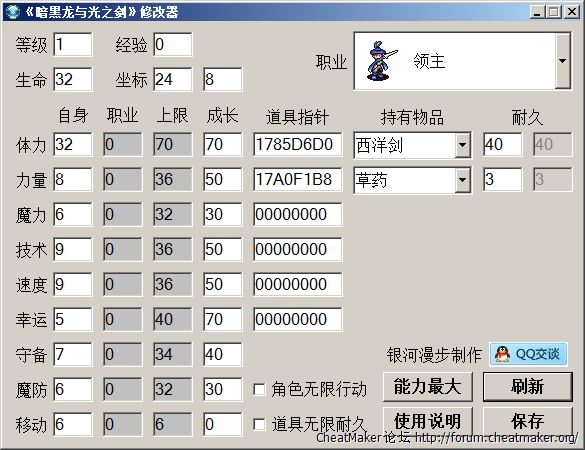Click the 领主 character sprite icon
Screen dimensions: 585x450
pyautogui.click(x=381, y=61)
